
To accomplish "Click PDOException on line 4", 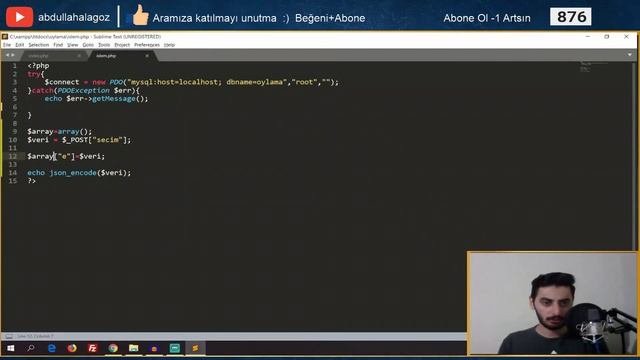I will coord(83,90).
